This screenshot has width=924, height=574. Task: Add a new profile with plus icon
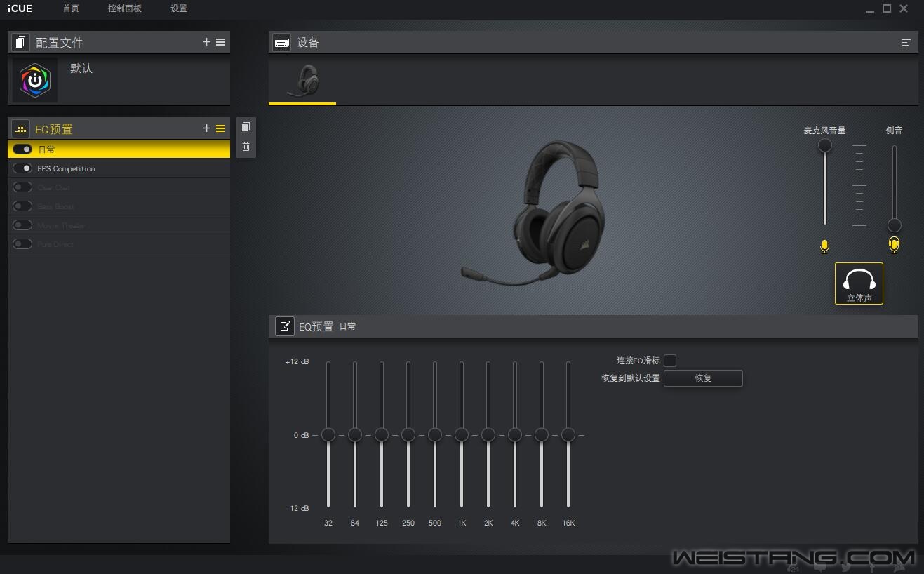[206, 42]
